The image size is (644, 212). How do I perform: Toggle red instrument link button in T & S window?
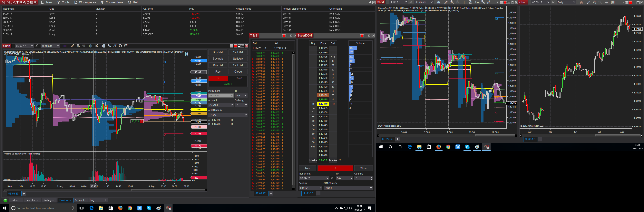(x=284, y=36)
